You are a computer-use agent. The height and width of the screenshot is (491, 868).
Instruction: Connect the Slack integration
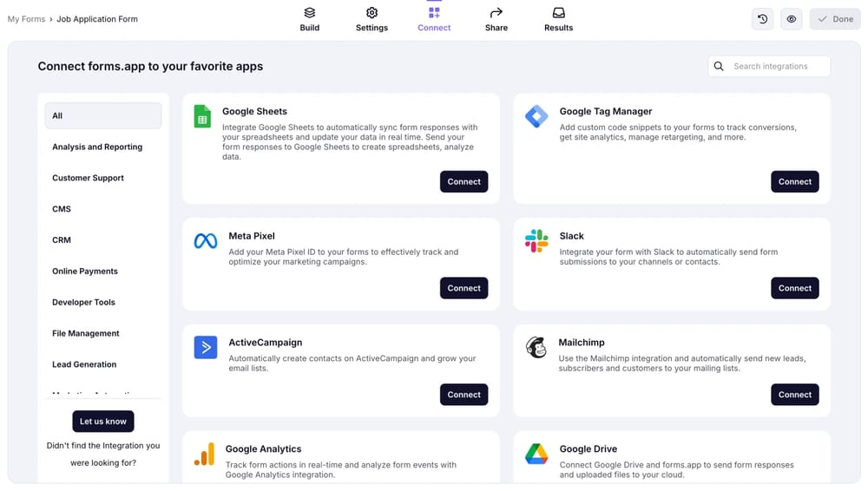[794, 288]
